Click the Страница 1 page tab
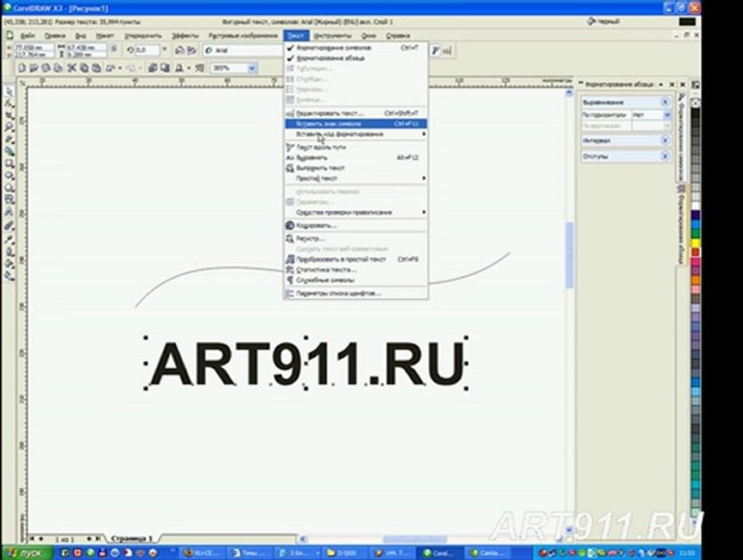This screenshot has width=743, height=560. tap(131, 539)
